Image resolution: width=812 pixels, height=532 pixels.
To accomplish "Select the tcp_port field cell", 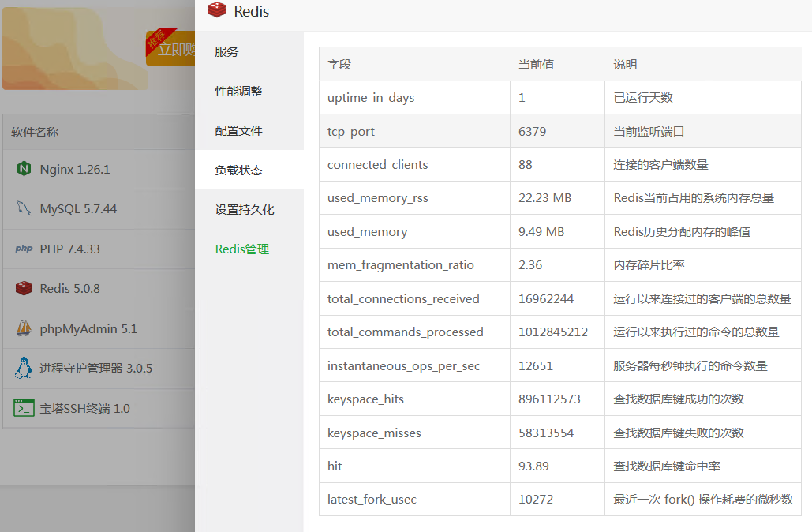I will (415, 131).
